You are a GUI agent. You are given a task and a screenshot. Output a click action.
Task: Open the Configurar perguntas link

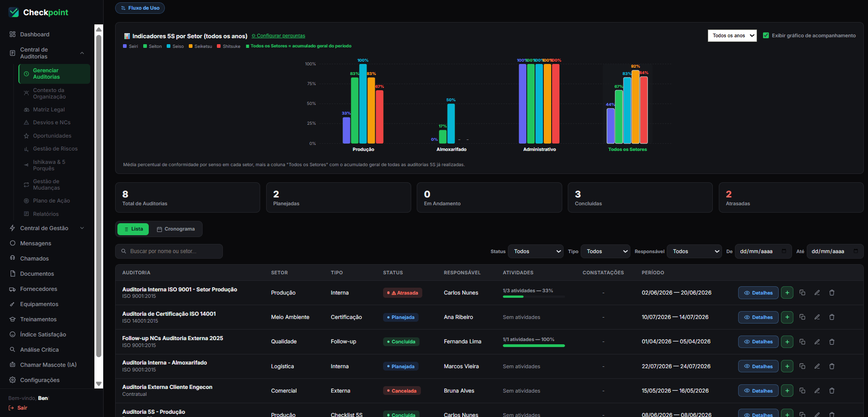(279, 36)
